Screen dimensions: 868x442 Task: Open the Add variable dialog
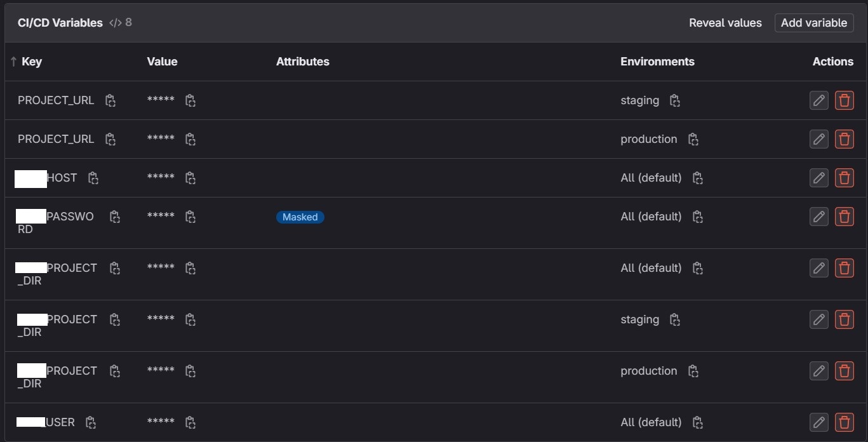pyautogui.click(x=813, y=22)
